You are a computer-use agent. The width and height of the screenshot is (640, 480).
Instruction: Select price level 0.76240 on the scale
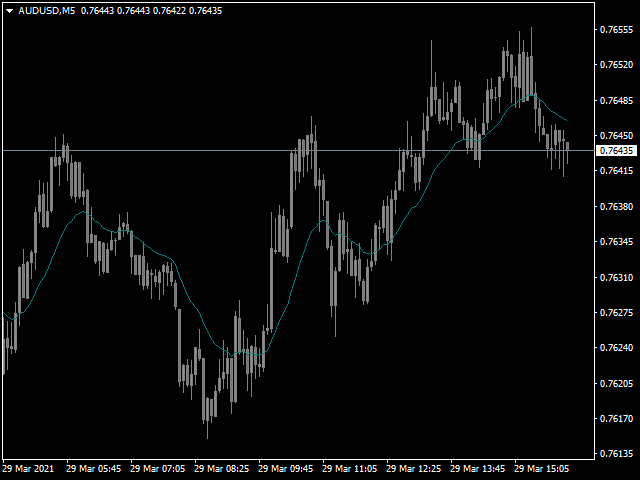pyautogui.click(x=616, y=347)
